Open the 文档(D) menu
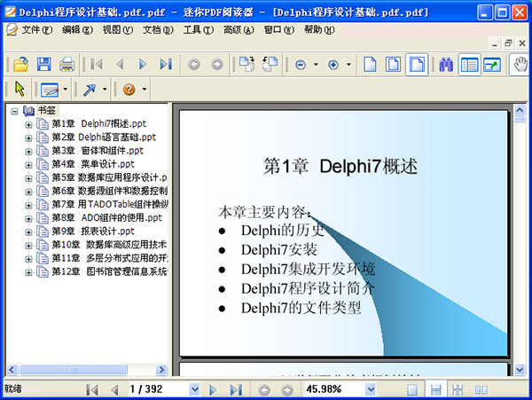 158,30
